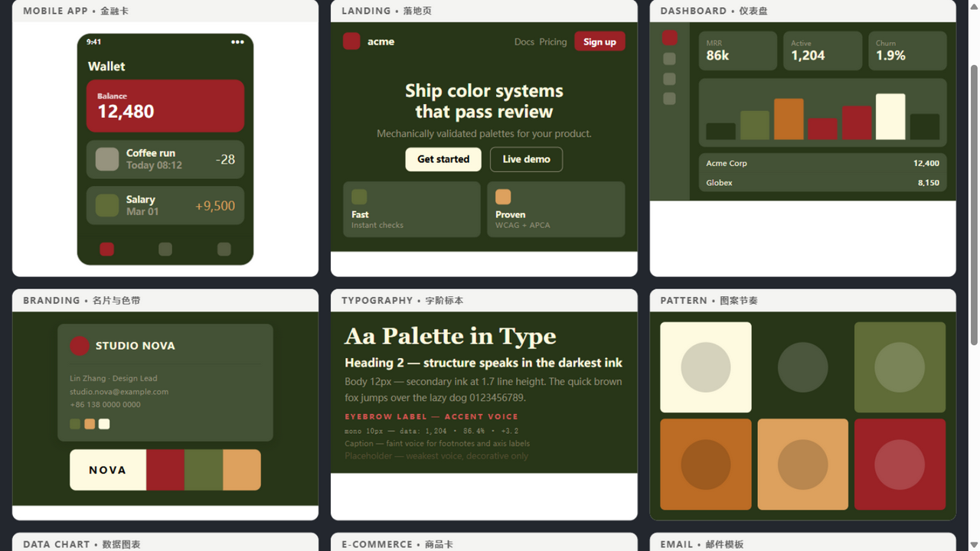Select the red tile in the Pattern grid
The height and width of the screenshot is (551, 980).
tap(900, 465)
